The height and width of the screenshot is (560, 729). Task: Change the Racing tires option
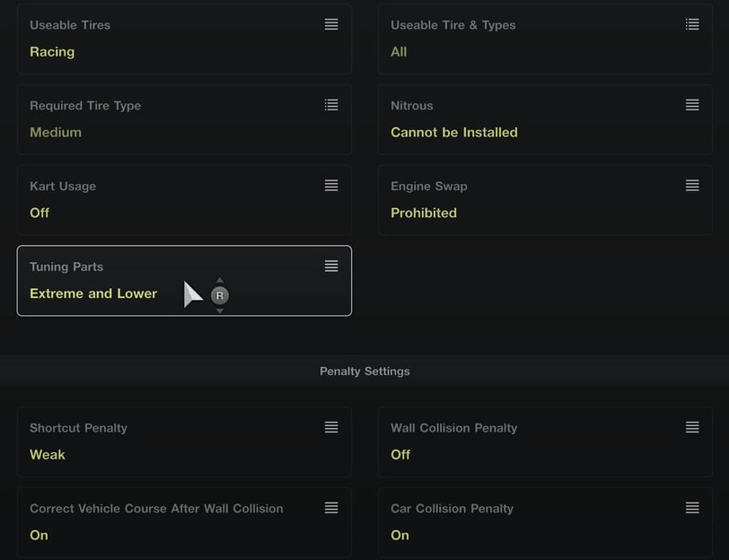[x=52, y=51]
